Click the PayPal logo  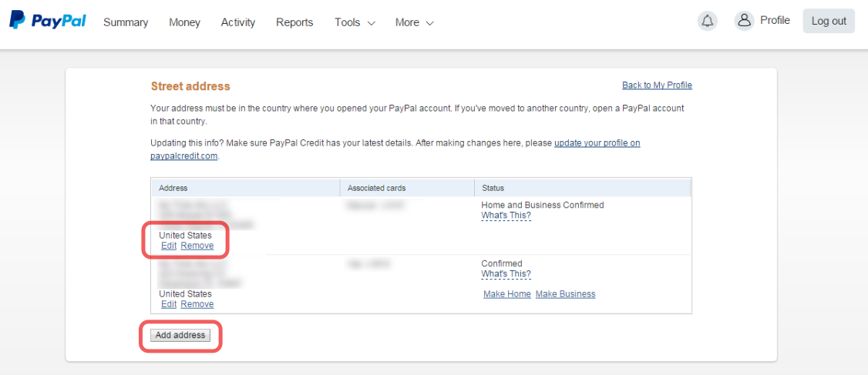coord(48,21)
